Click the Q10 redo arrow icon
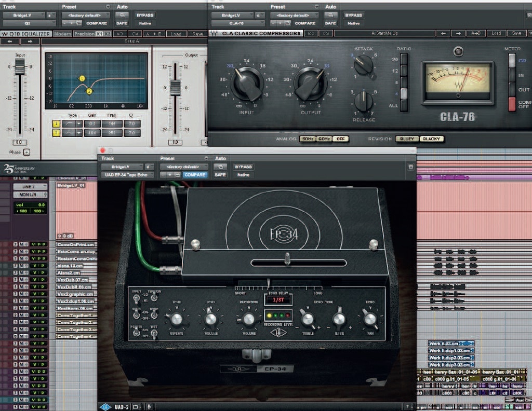The height and width of the screenshot is (411, 532). pyautogui.click(x=135, y=34)
